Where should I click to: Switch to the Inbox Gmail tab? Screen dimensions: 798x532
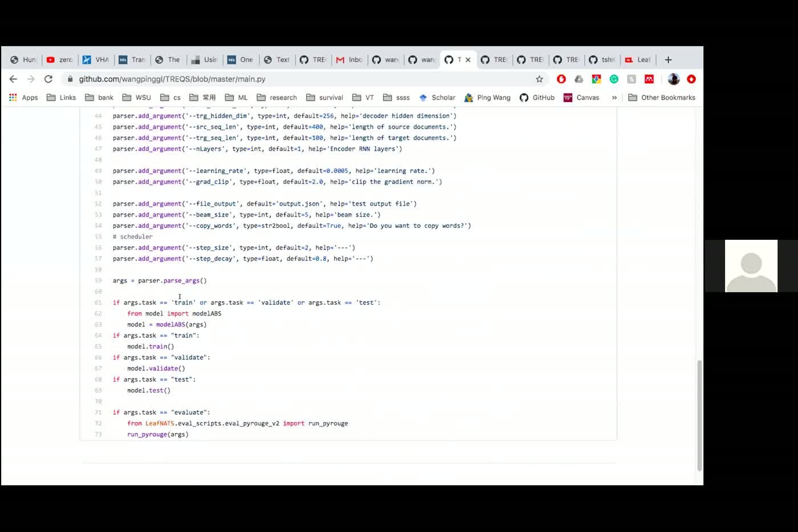pos(349,60)
